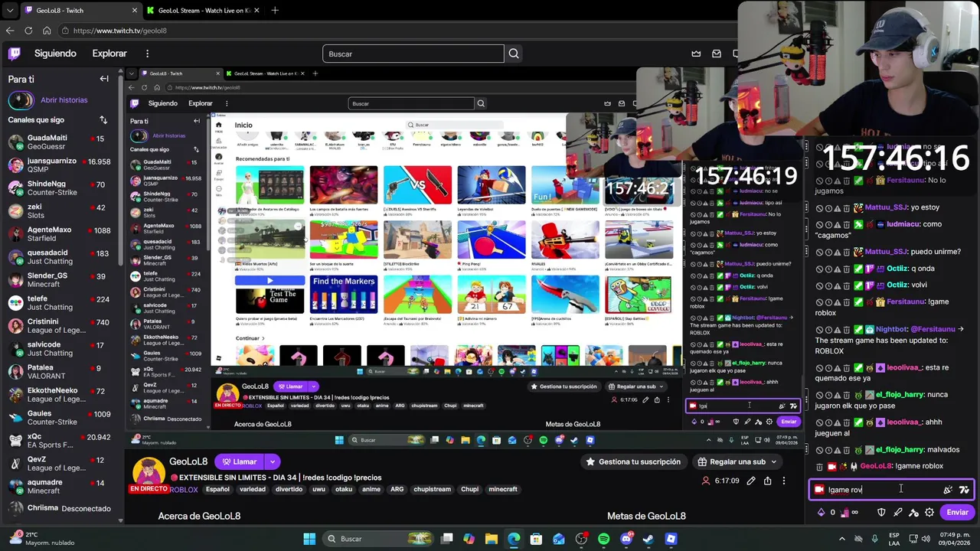Click the sword moderator icon below chat
Viewport: 980px width, 551px height.
(897, 513)
